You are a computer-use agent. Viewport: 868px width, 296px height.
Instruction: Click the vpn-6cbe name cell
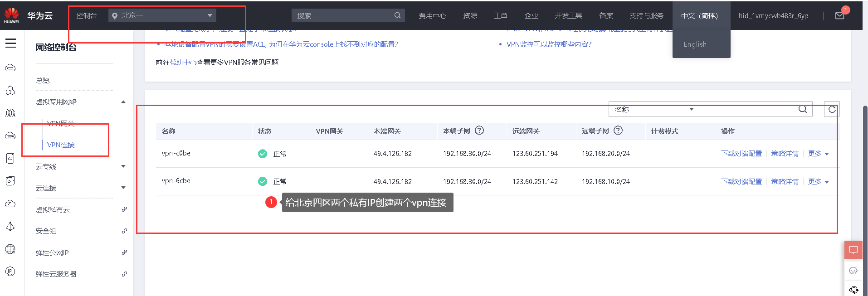point(176,181)
